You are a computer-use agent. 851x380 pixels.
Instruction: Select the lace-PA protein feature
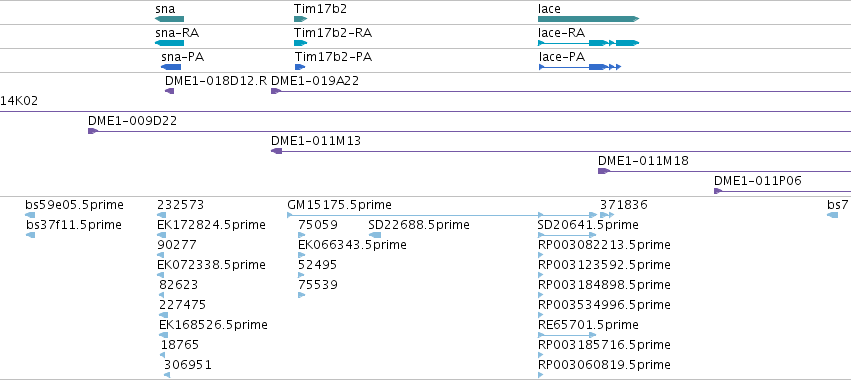pyautogui.click(x=580, y=67)
